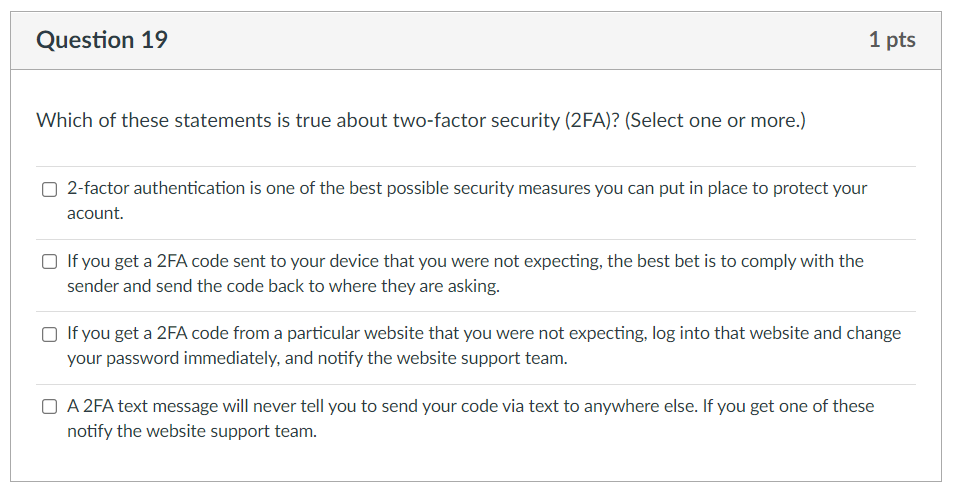
Task: Click the word "acount." in the first answer
Action: click(x=95, y=213)
